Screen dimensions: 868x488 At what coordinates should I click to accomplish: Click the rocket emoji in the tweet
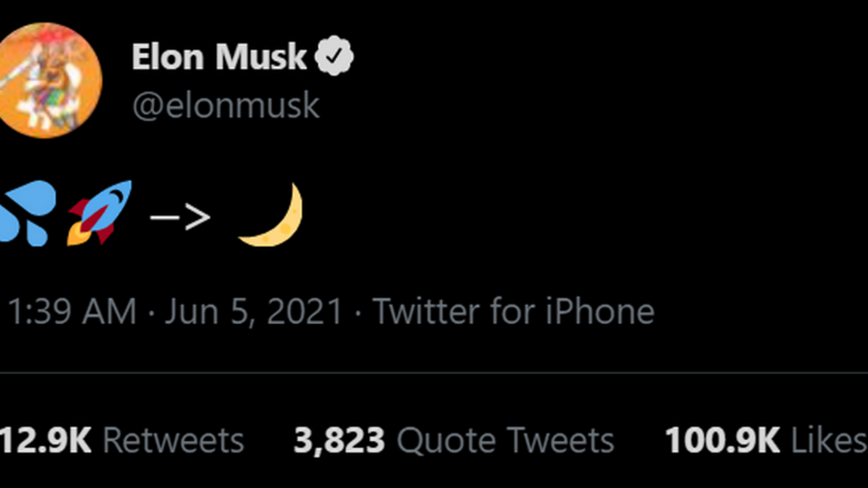coord(100,213)
